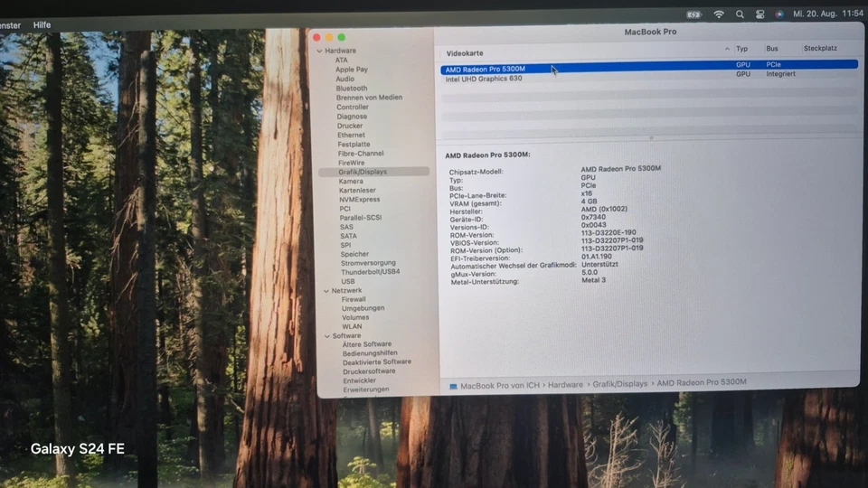Select ATA in the sidebar
The height and width of the screenshot is (488, 868).
tap(342, 61)
